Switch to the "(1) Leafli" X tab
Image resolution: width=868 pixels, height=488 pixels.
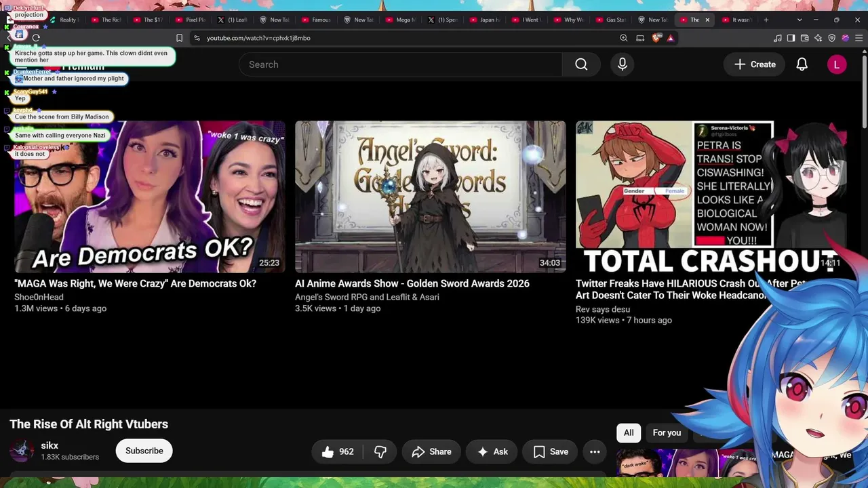[x=233, y=20]
